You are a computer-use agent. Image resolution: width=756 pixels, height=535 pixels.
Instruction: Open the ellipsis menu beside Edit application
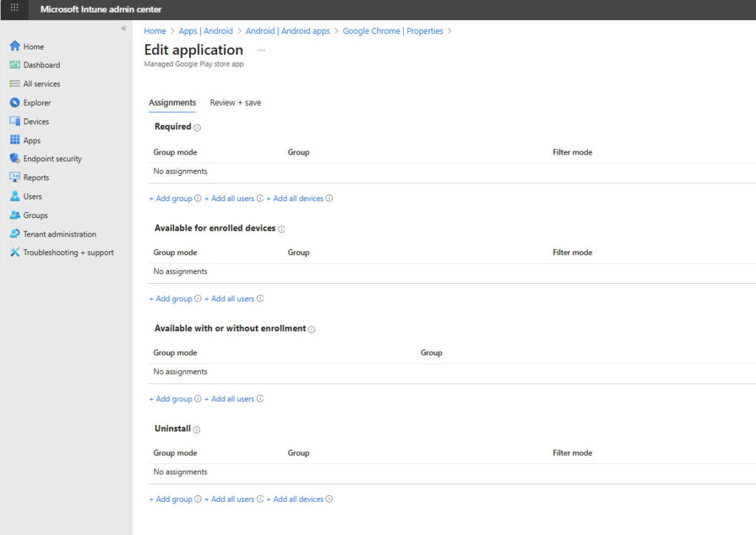click(261, 50)
